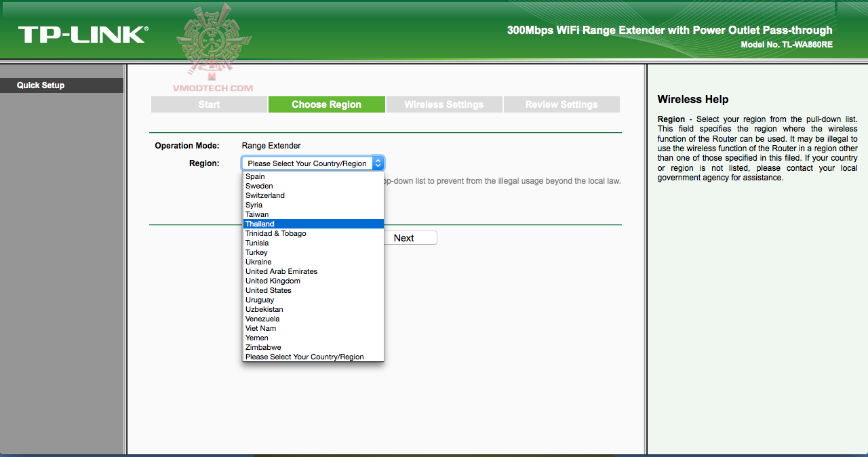This screenshot has width=868, height=457.
Task: Click the Region field label
Action: click(204, 163)
